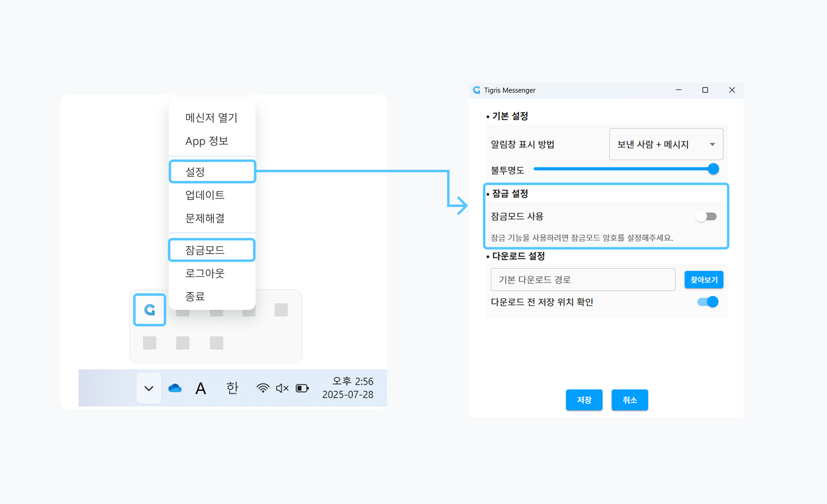Click the Tigris Messenger title bar logo
Image resolution: width=827 pixels, height=504 pixels.
(477, 90)
